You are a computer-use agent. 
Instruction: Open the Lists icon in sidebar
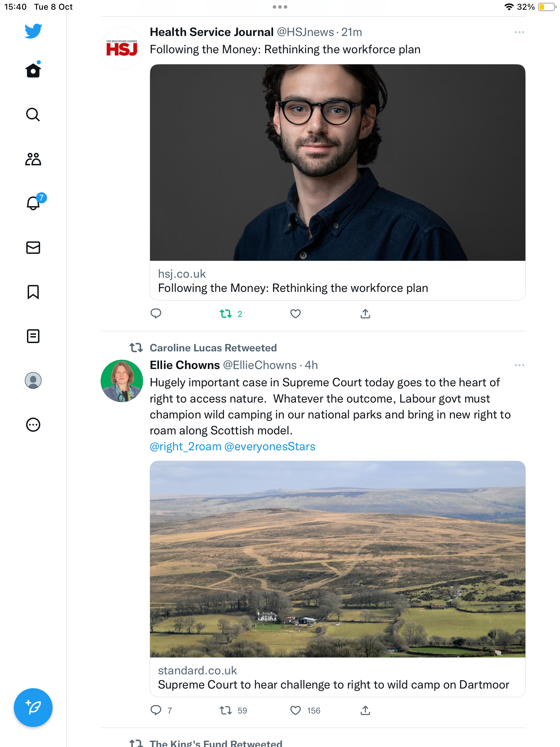point(33,336)
